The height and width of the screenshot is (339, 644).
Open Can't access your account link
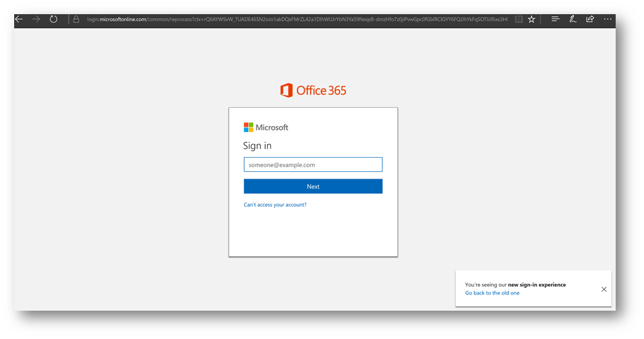[x=274, y=205]
